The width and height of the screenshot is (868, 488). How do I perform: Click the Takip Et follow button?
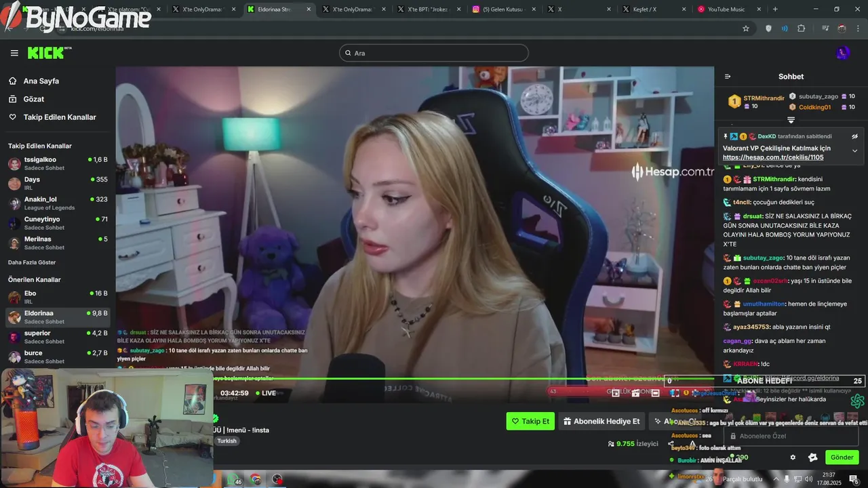coord(530,421)
